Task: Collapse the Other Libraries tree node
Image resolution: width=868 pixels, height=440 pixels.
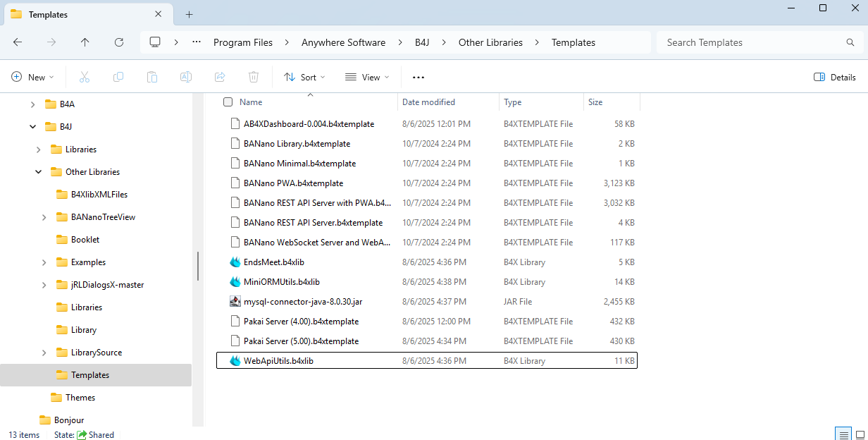Action: tap(38, 172)
